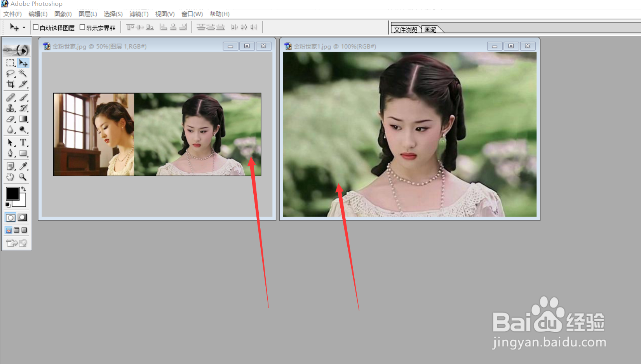
Task: Choose Full Screen mode
Action: 24,230
